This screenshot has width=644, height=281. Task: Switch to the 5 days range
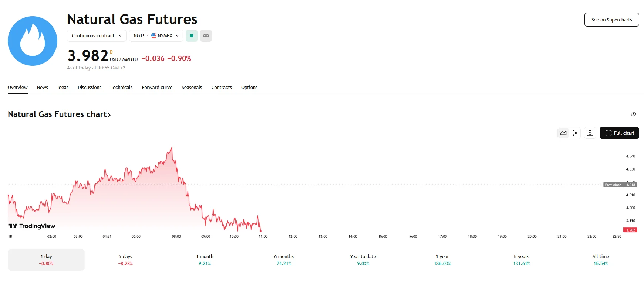point(125,260)
